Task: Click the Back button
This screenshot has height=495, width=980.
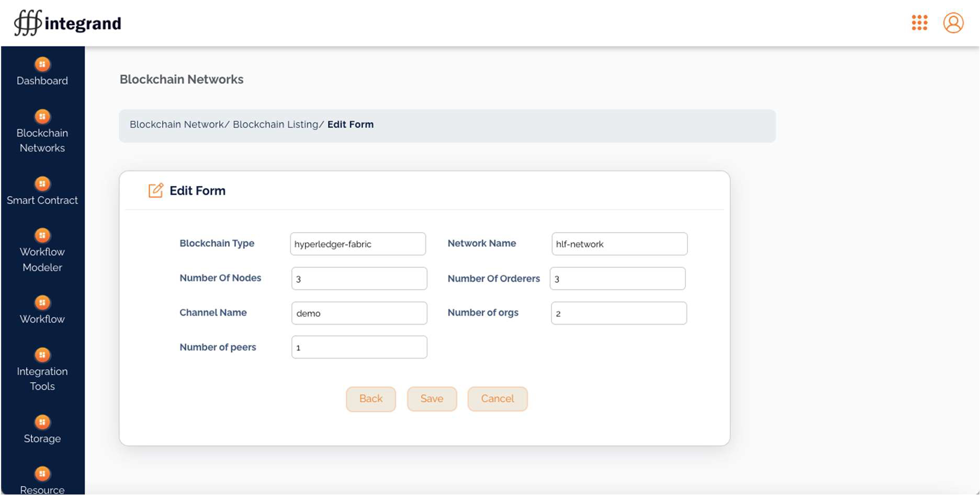Action: point(370,399)
